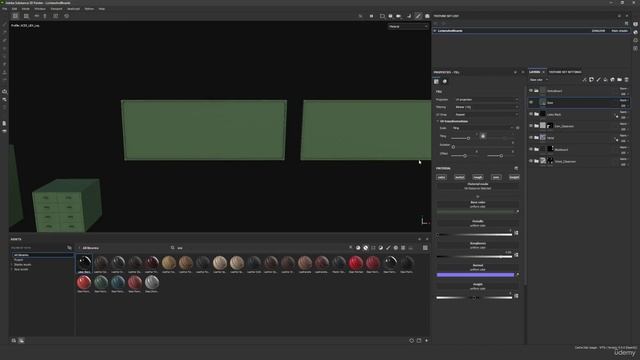Adjust the Roughness slider

pyautogui.click(x=474, y=257)
